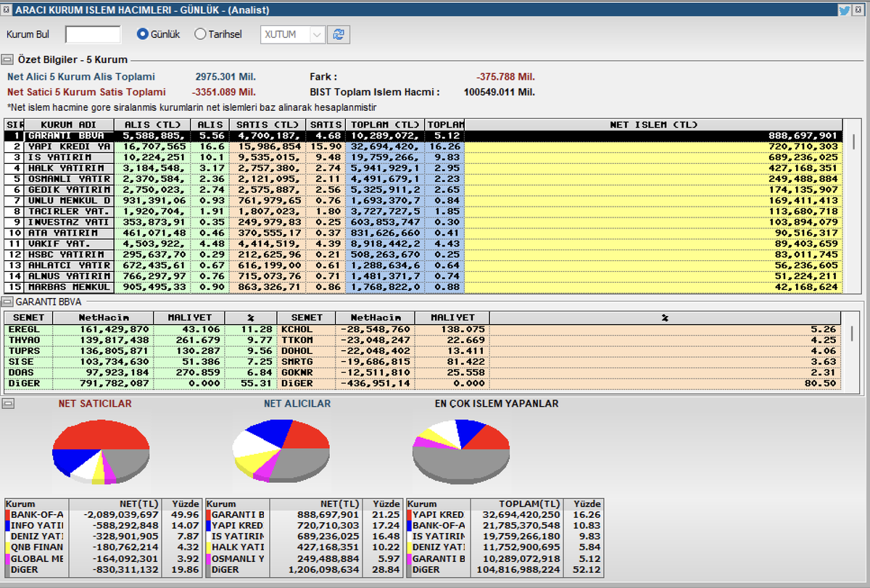Select the ATA YATIRIM row
This screenshot has height=588, width=870.
[423, 233]
